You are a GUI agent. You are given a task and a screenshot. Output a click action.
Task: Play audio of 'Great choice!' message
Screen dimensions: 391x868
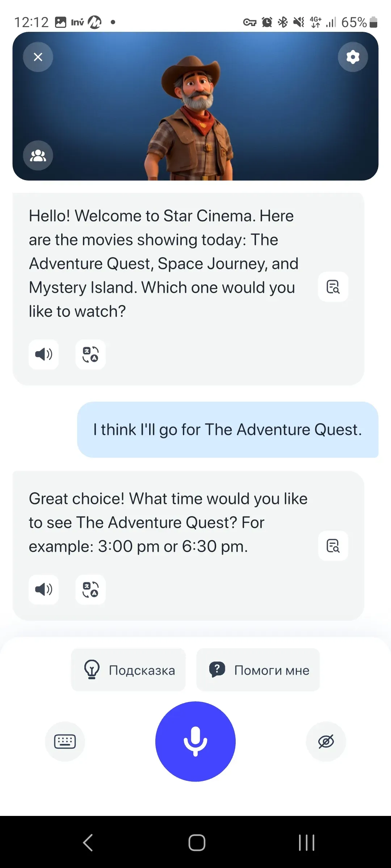pos(44,589)
